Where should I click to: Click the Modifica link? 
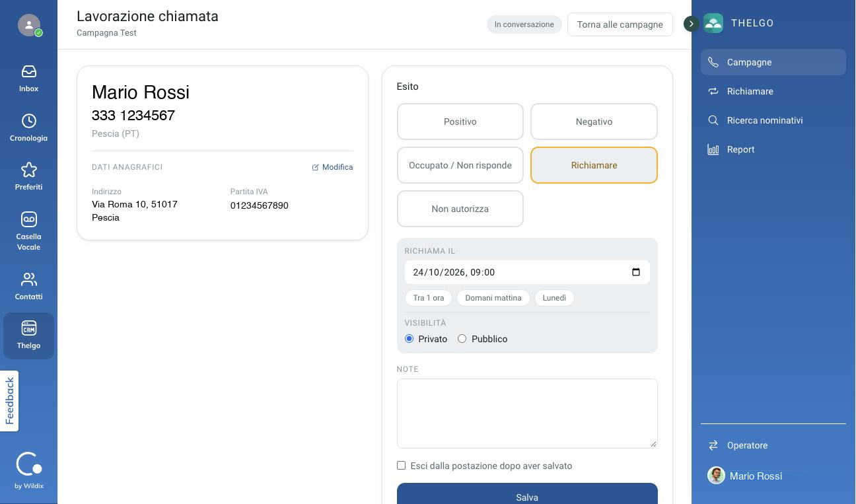[x=333, y=167]
